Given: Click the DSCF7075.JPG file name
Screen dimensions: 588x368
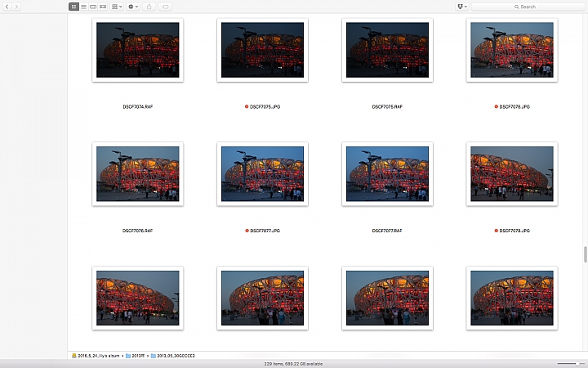Looking at the screenshot, I should (x=265, y=106).
